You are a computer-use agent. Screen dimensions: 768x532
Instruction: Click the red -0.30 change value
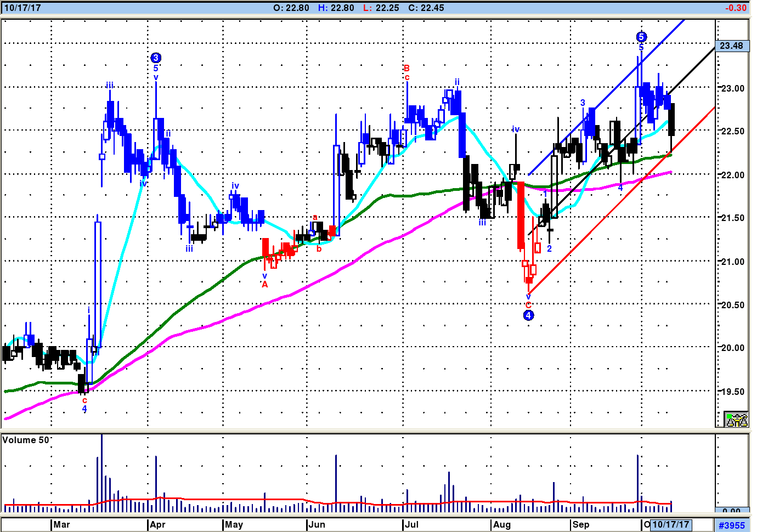point(735,8)
